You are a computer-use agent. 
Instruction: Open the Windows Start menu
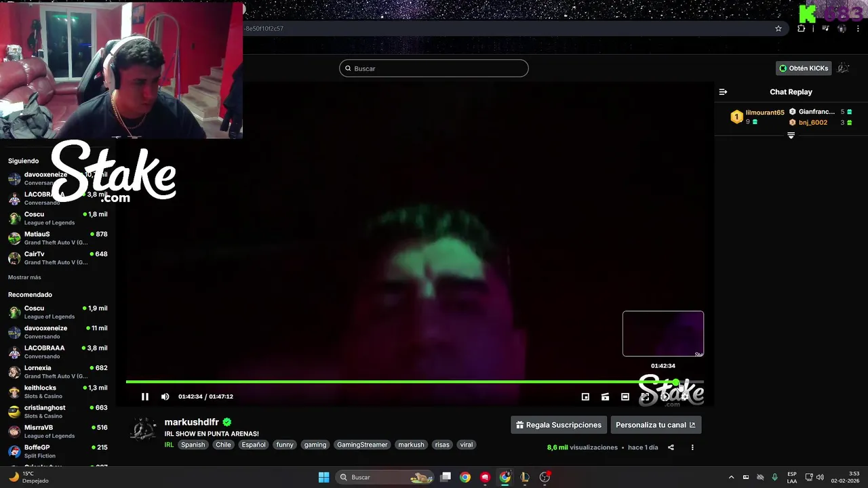[x=323, y=477]
